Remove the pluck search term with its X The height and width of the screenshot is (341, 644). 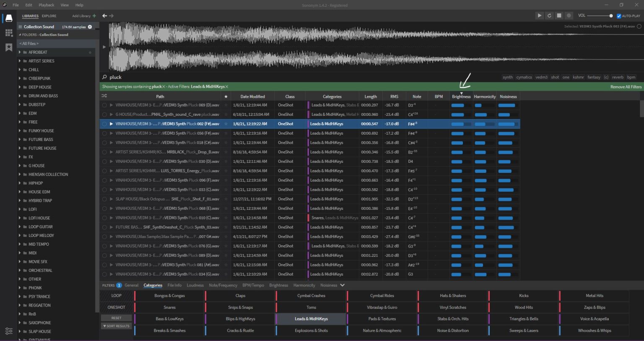(164, 87)
